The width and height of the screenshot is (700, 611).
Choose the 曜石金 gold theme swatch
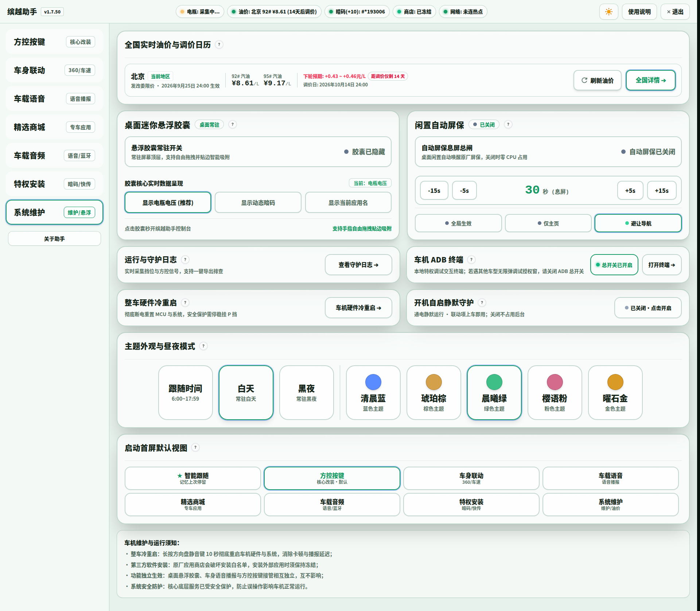[615, 392]
